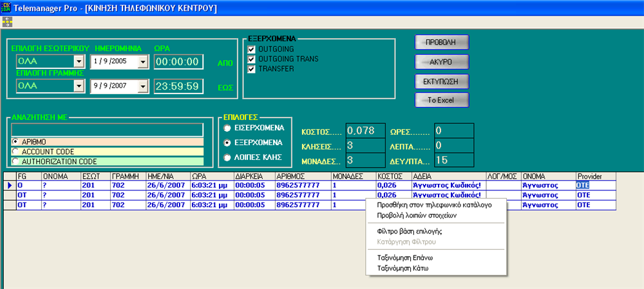Image resolution: width=644 pixels, height=289 pixels.
Task: Click the ΩΡΑ column header
Action: tap(213, 176)
